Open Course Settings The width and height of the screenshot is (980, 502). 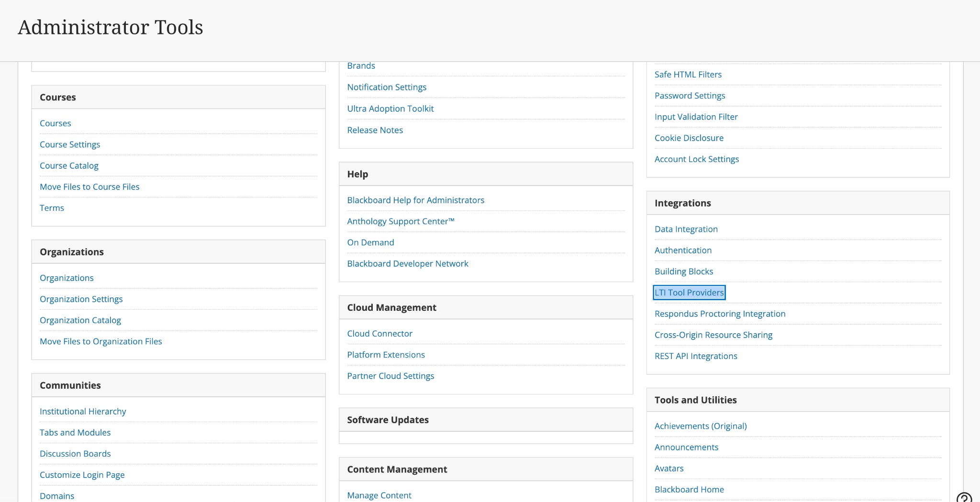(x=70, y=144)
